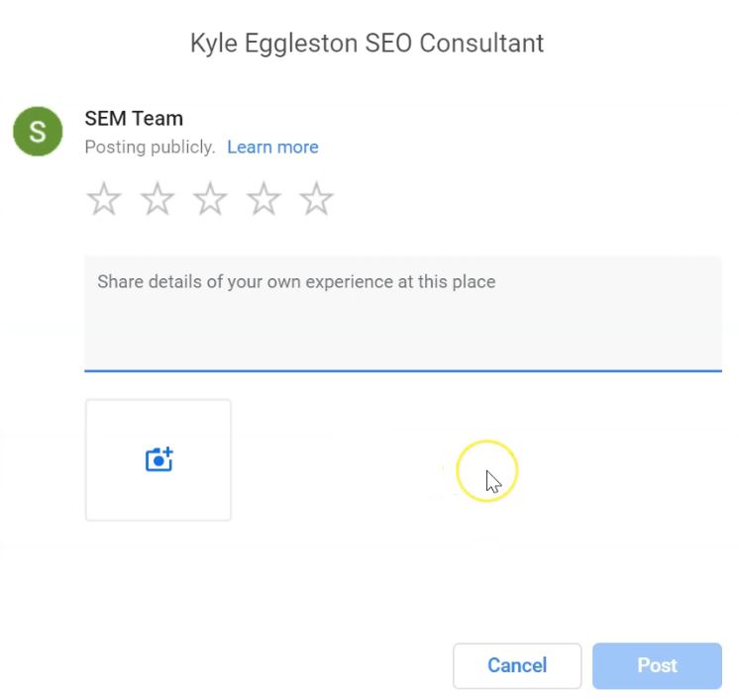Click the Share details placeholder text
This screenshot has height=700, width=739.
296,282
